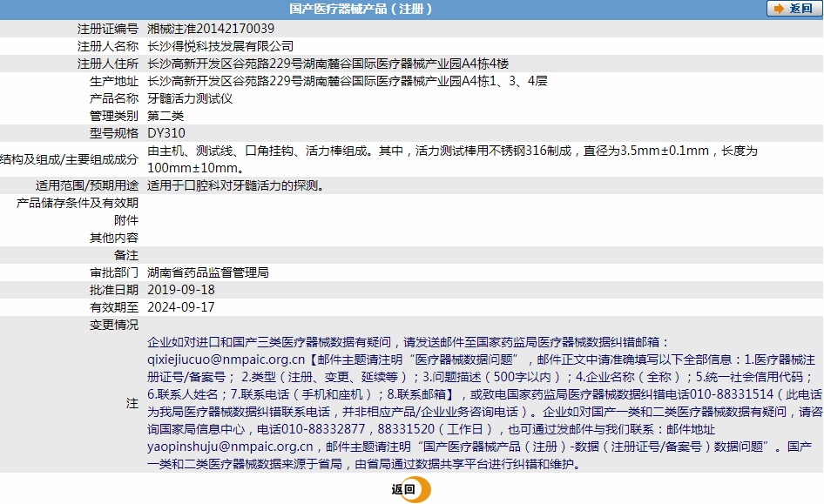The image size is (824, 504).
Task: Click the label 注册人名称
Action: point(108,46)
